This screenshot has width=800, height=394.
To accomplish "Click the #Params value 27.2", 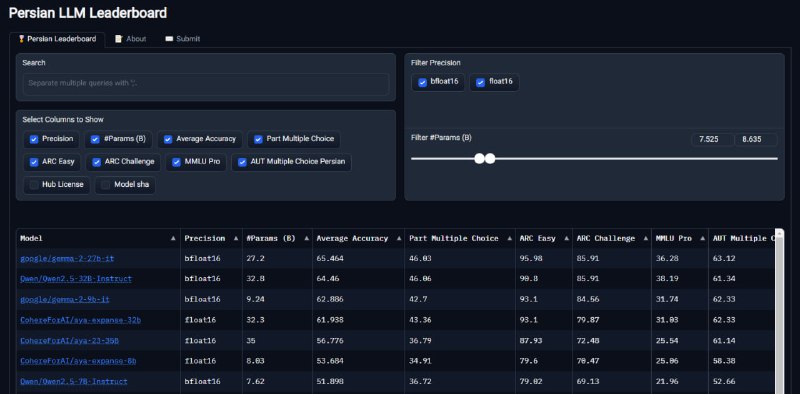I will [x=255, y=259].
